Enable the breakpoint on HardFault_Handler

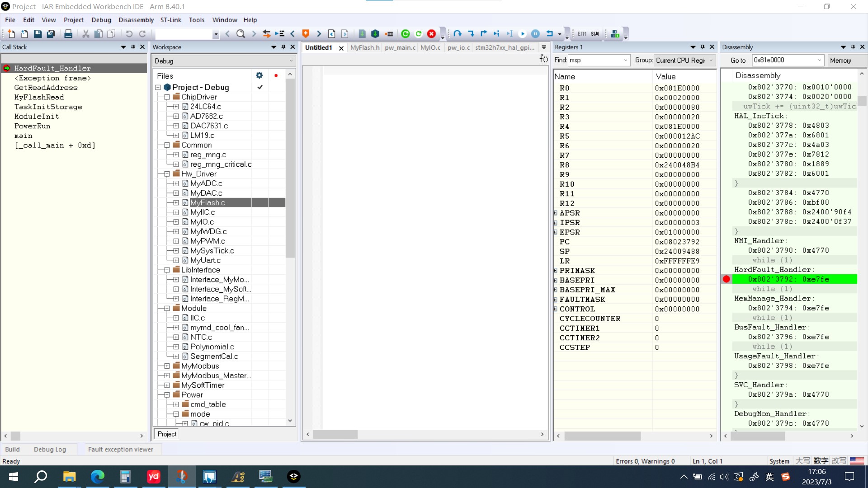click(728, 279)
